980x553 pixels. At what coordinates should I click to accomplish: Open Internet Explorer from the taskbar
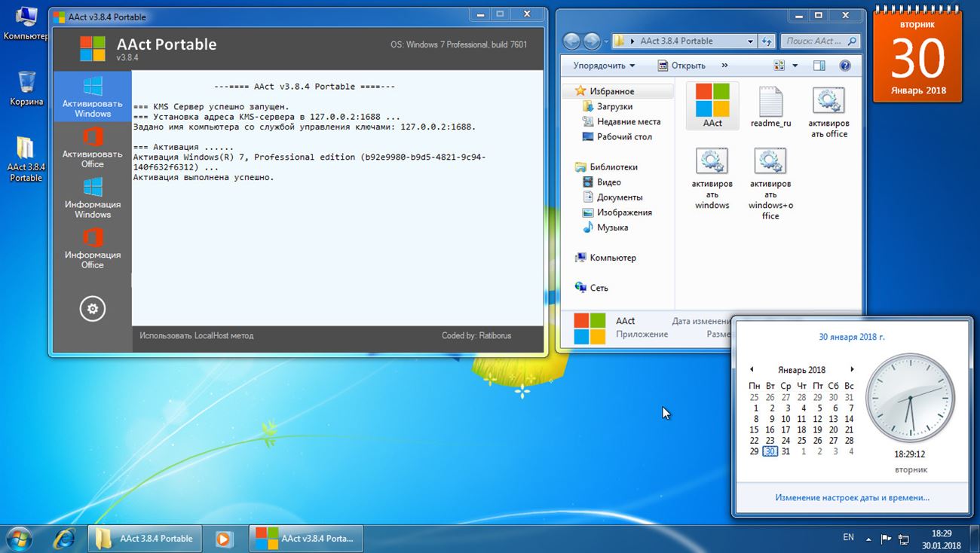[65, 538]
